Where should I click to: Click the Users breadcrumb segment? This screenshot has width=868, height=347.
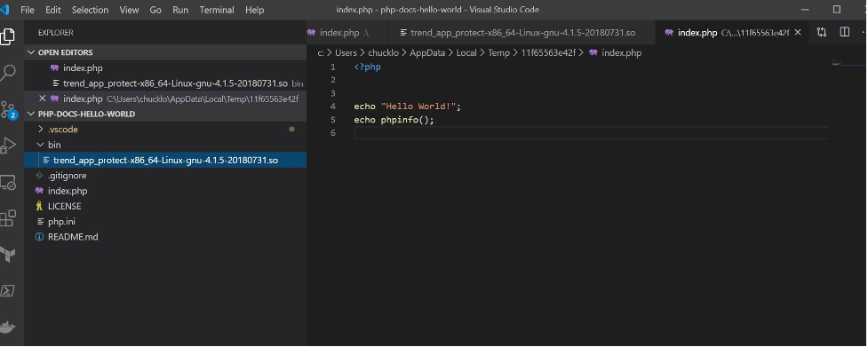[x=346, y=53]
